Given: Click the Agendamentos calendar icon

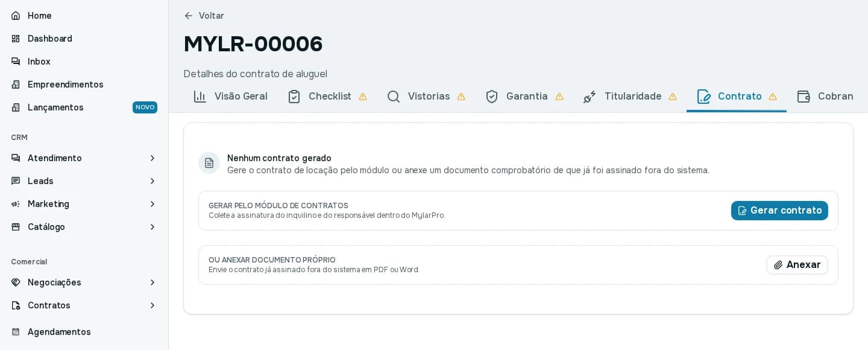Looking at the screenshot, I should coord(16,332).
